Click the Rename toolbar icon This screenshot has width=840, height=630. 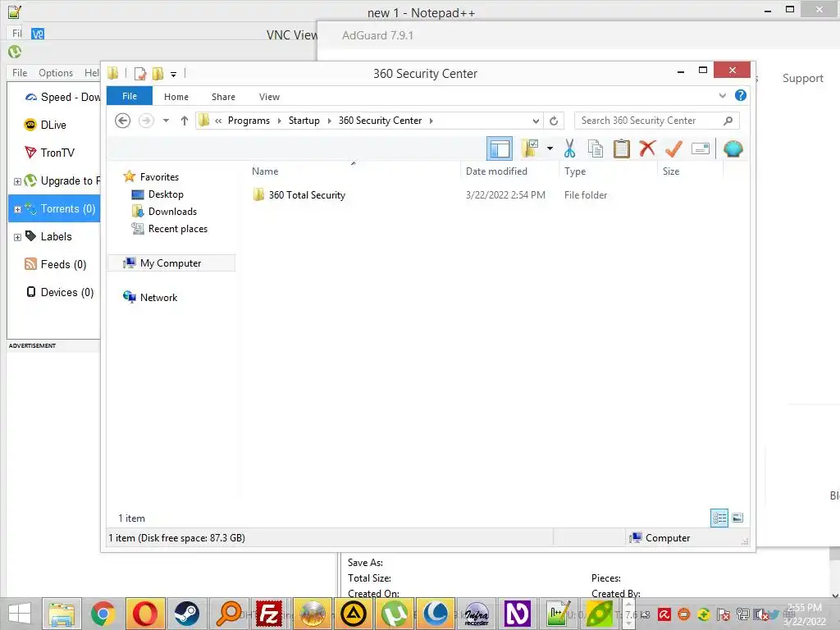coord(701,148)
